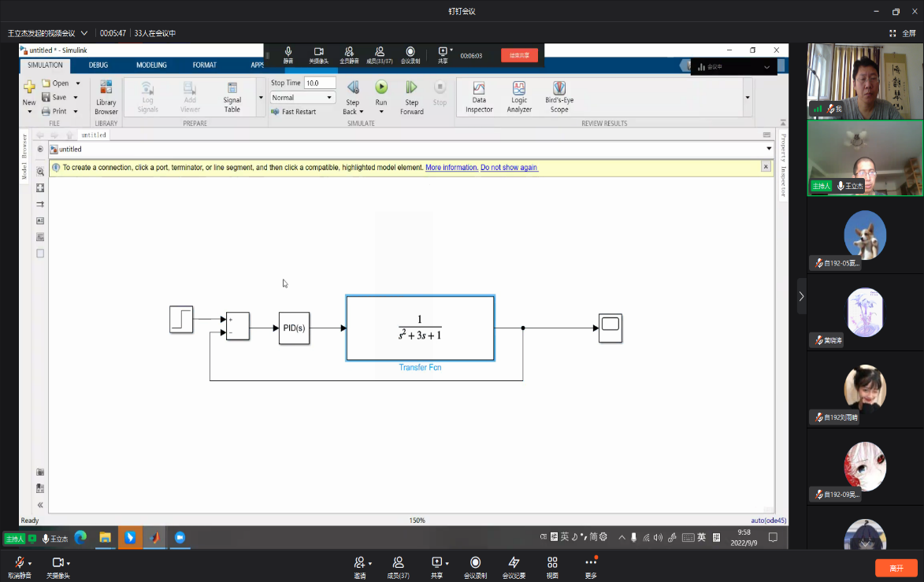Click the Stop Time input field

click(x=320, y=83)
